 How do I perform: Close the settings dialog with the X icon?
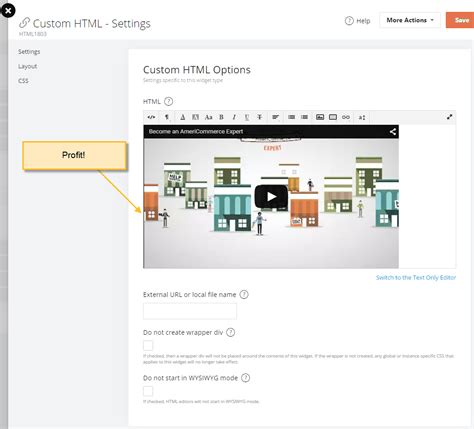[x=8, y=11]
